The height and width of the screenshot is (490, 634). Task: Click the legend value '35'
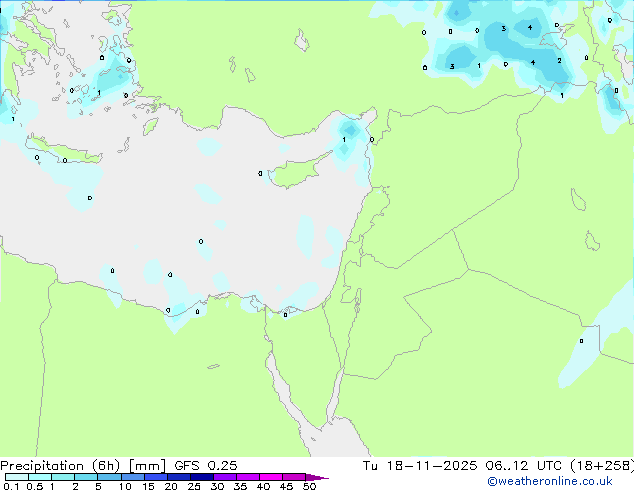(240, 486)
